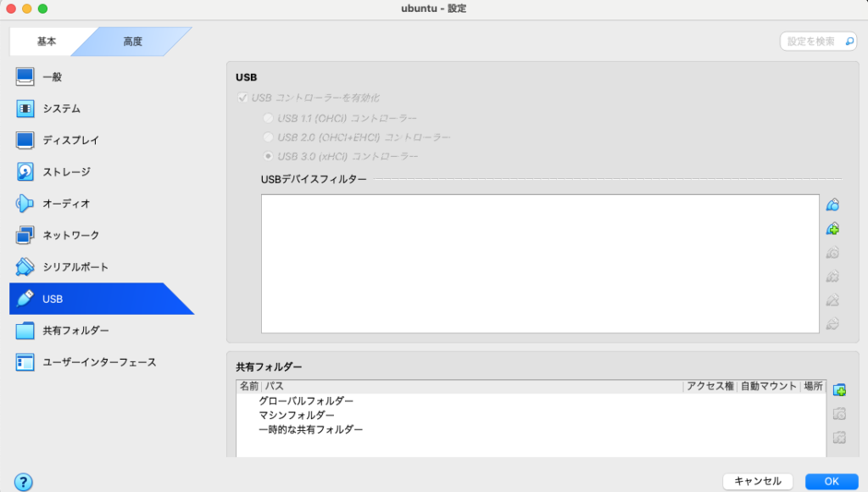Select システム in the settings sidebar

(62, 109)
